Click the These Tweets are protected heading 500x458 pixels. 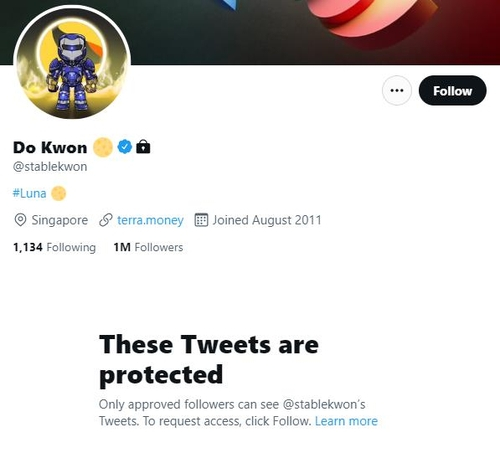click(x=209, y=360)
